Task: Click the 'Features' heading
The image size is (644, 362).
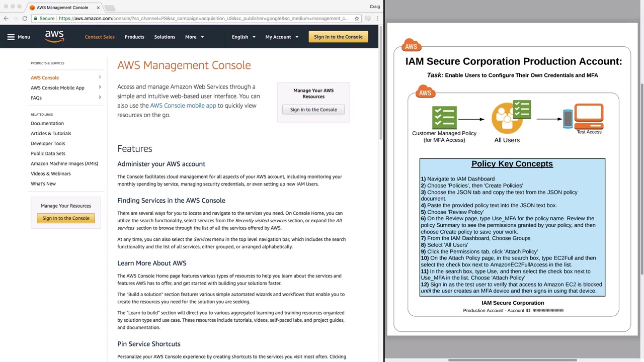Action: [x=135, y=149]
